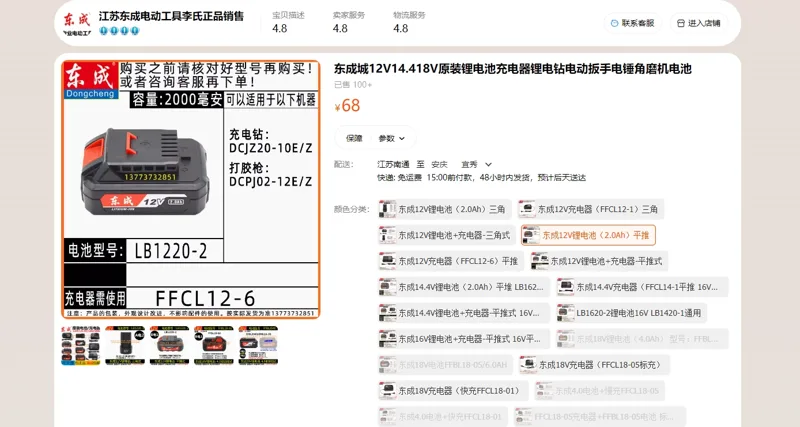Click the 宝贝描述 4.8 rating

tap(288, 22)
